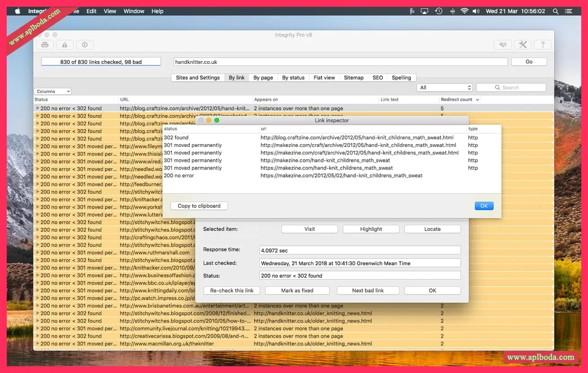Open Spotlight search in the menu bar
Viewport: 588px width, 373px height.
click(x=556, y=11)
